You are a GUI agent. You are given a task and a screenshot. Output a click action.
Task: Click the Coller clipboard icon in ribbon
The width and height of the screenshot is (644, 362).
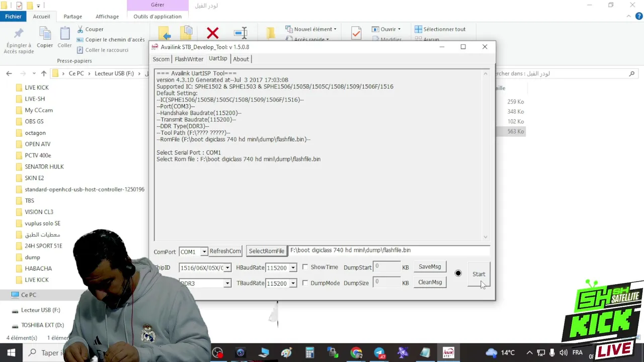(x=65, y=34)
